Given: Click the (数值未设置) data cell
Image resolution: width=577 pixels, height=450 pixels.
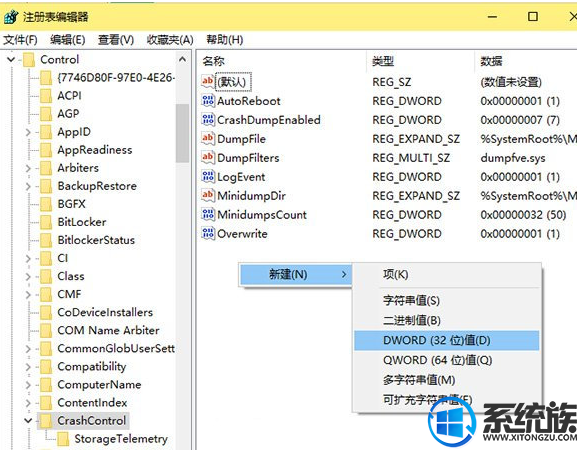Looking at the screenshot, I should point(511,82).
